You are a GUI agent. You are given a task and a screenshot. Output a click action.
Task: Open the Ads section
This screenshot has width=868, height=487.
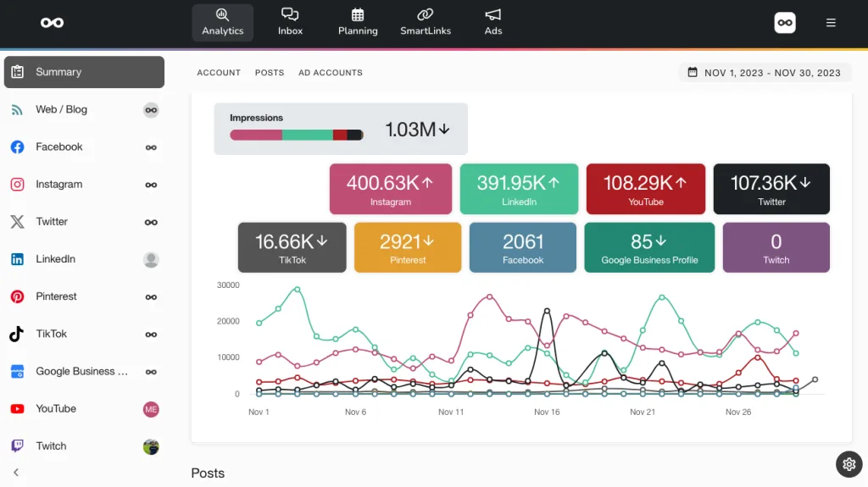[492, 23]
